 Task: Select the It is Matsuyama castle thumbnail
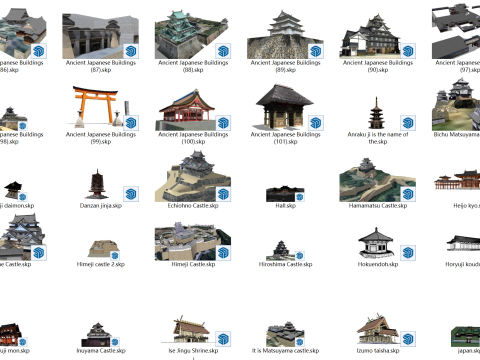tap(285, 334)
